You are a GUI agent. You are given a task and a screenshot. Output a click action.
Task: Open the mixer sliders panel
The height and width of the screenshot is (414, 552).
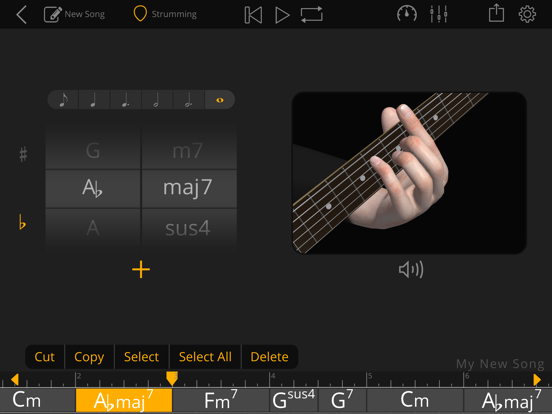439,14
